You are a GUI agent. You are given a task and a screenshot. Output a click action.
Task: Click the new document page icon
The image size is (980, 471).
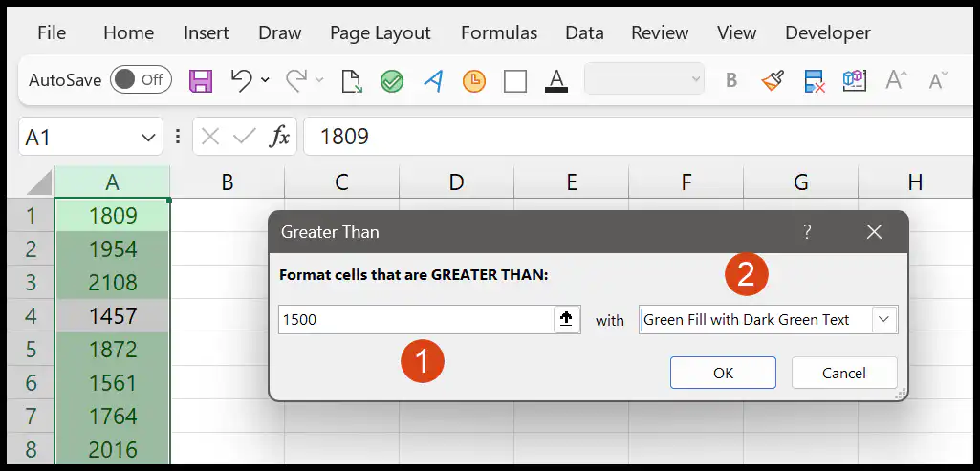pyautogui.click(x=351, y=81)
